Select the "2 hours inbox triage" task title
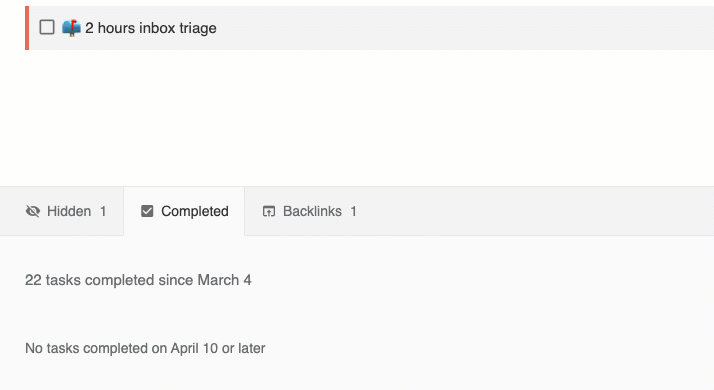Image resolution: width=714 pixels, height=390 pixels. [151, 28]
